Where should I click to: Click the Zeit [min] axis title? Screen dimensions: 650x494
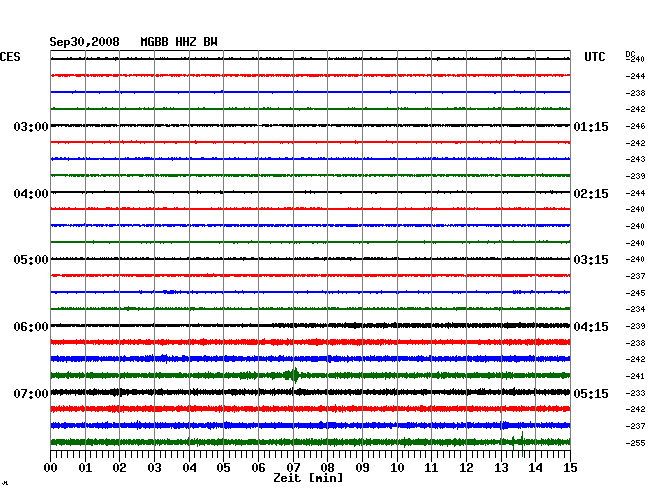click(308, 478)
